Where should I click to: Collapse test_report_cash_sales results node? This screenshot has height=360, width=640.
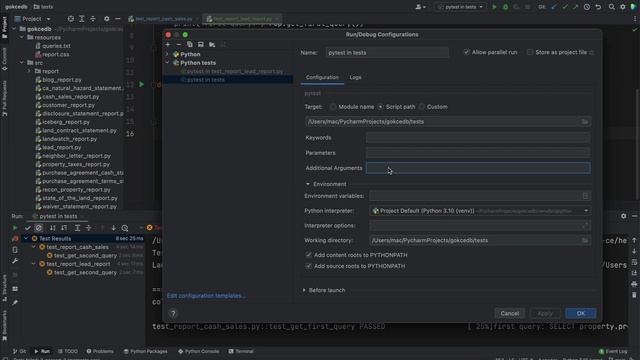click(x=34, y=247)
